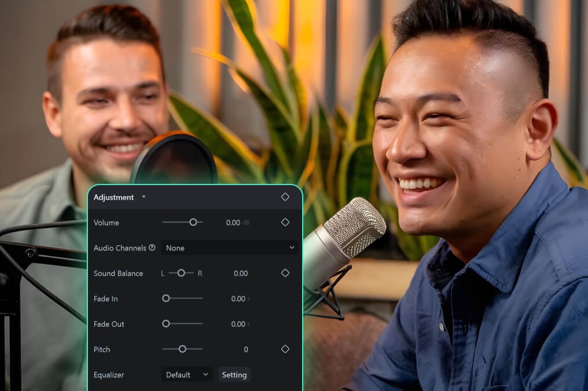Click the keyframe diamond in Adjustment header
The image size is (588, 391).
click(x=285, y=197)
